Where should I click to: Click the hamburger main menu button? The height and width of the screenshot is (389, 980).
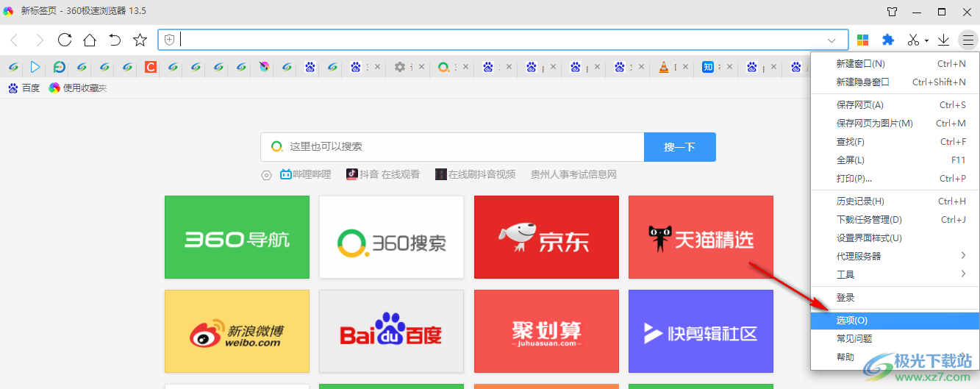[x=967, y=40]
